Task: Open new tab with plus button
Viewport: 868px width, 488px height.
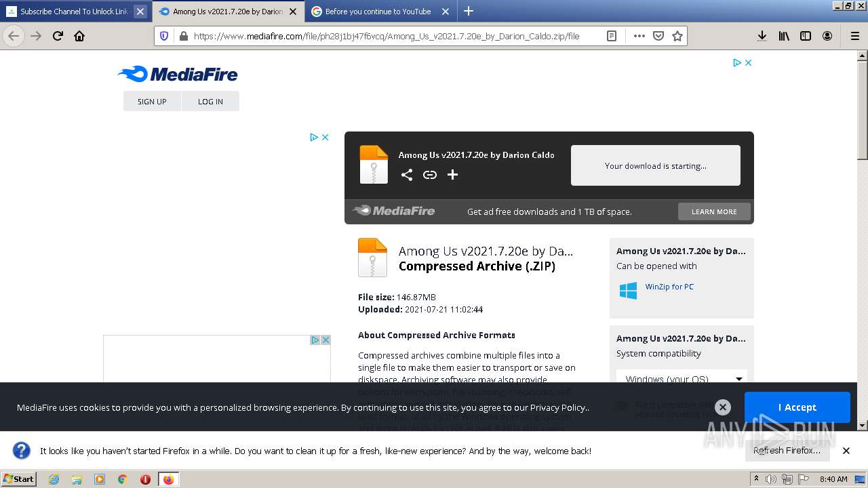Action: [x=469, y=11]
